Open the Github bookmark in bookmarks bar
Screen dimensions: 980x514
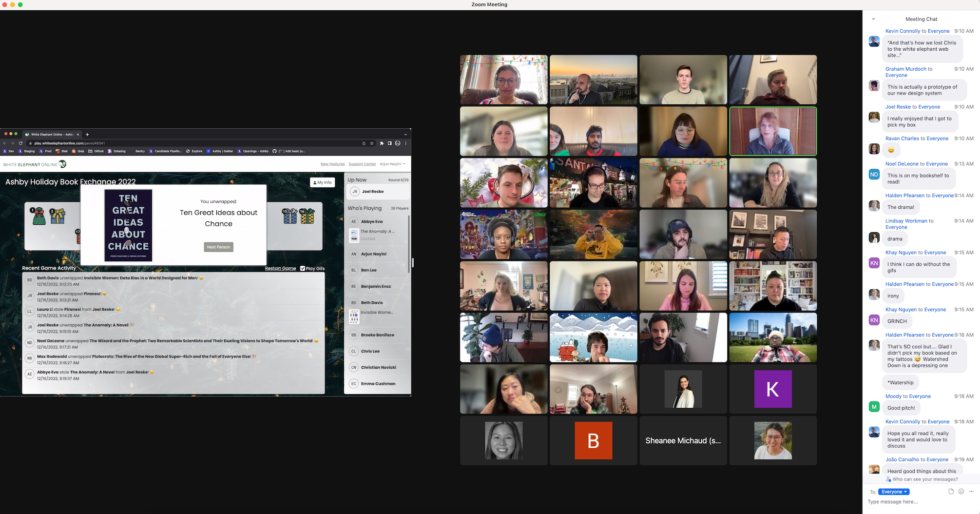point(96,151)
